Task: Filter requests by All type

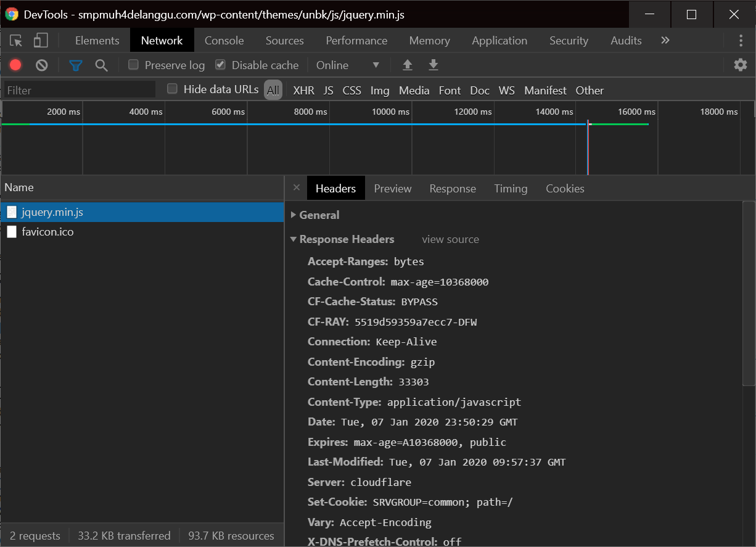Action: (x=273, y=90)
